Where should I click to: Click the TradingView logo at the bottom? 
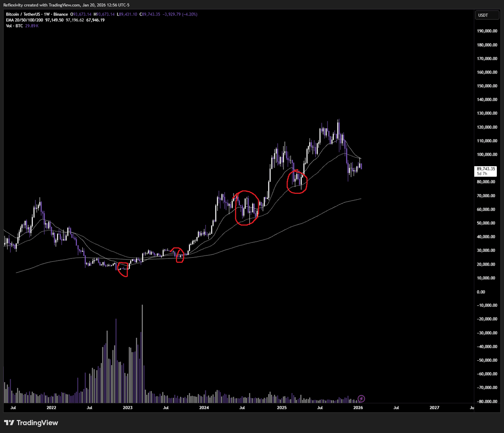click(31, 423)
